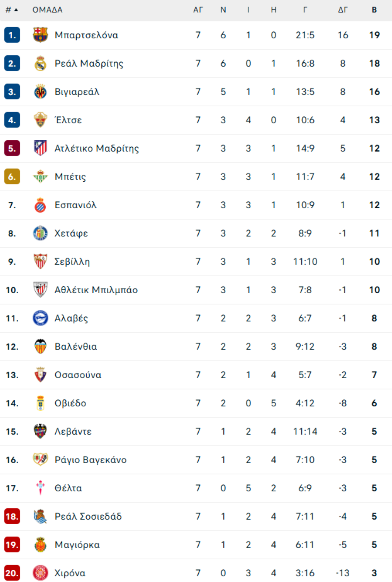392x582 pixels.
Task: Click the ΑΓ matches played header
Action: coord(198,10)
